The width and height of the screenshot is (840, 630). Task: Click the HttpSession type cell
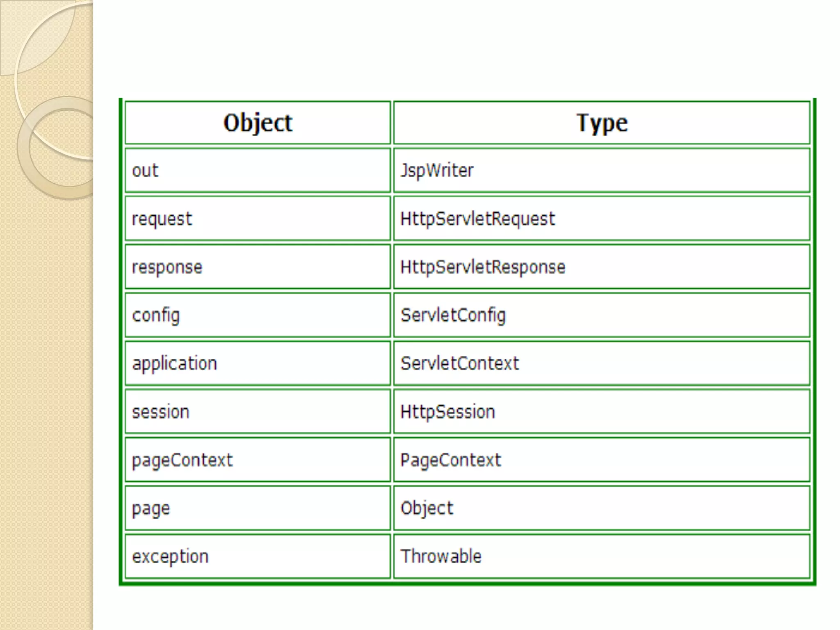pyautogui.click(x=447, y=412)
